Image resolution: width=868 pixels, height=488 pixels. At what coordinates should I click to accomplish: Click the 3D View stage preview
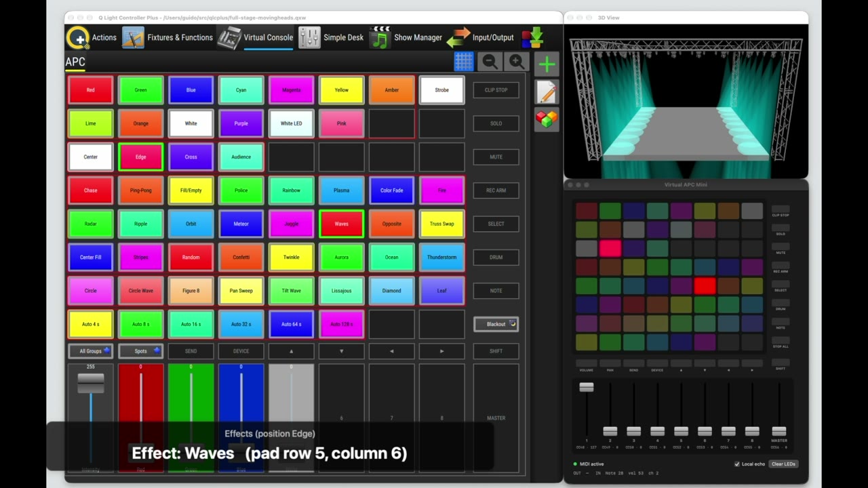point(686,102)
